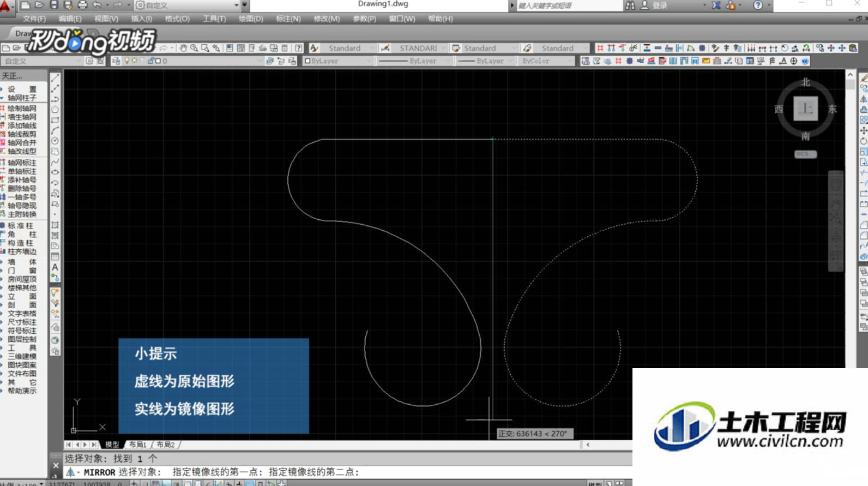
Task: Click the Plot (print) icon in quick access toolbar
Action: (x=82, y=5)
